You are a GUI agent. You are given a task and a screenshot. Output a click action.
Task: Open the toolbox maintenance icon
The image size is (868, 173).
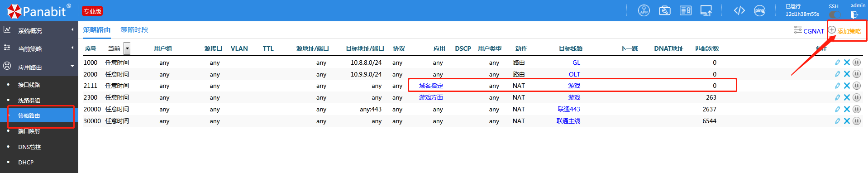click(x=664, y=10)
